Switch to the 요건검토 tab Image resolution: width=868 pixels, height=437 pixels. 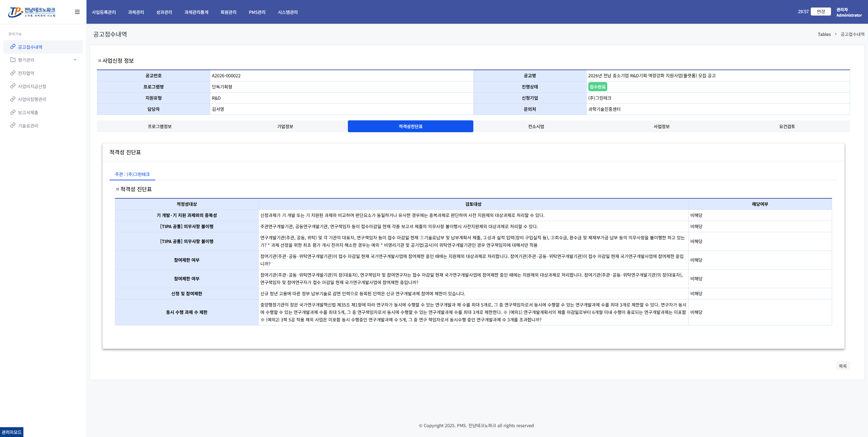point(787,126)
